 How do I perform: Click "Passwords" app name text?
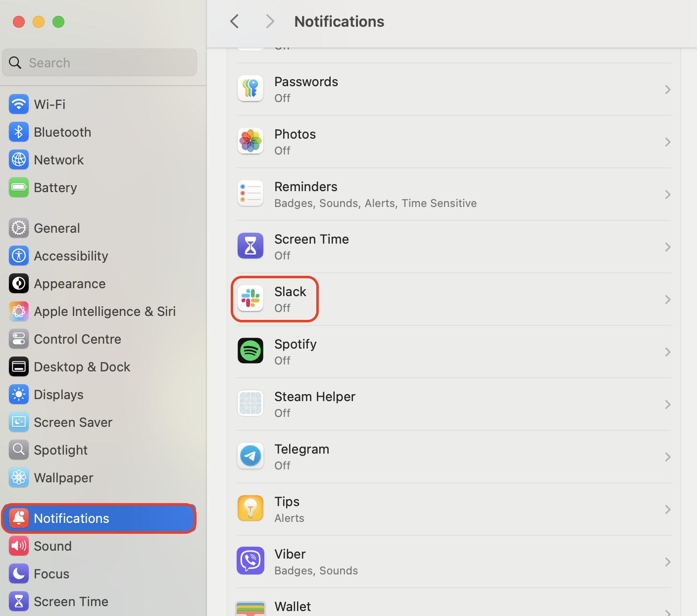pyautogui.click(x=306, y=82)
